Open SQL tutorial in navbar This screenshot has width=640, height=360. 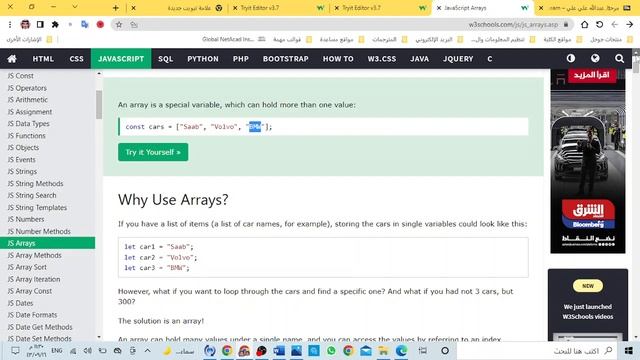[x=165, y=59]
